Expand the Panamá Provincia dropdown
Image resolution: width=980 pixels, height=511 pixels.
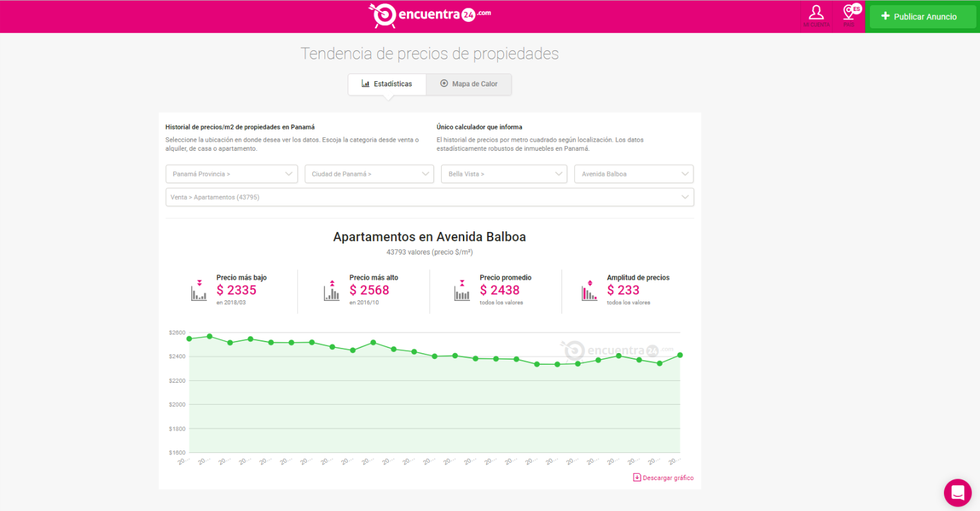click(232, 174)
